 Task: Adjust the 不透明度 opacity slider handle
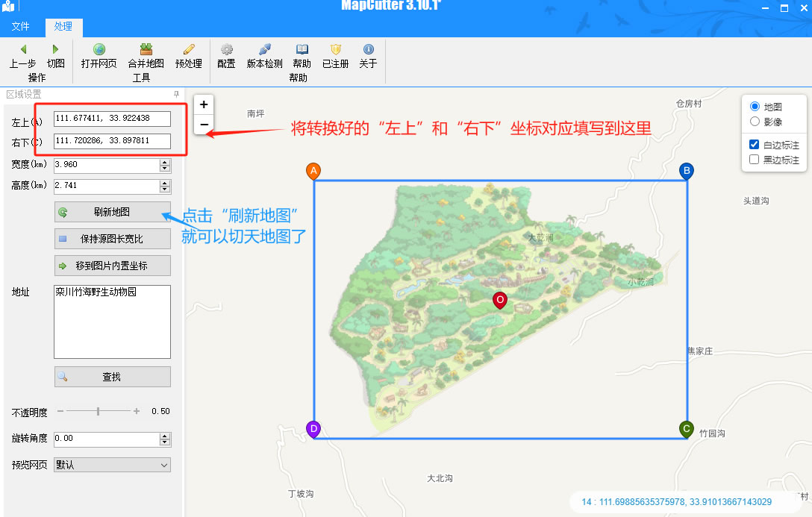98,411
